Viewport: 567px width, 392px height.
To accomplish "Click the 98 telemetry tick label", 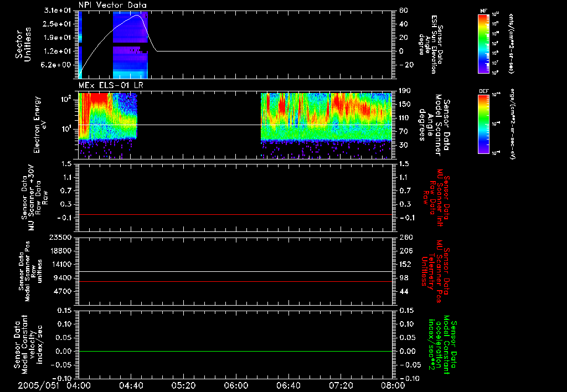I will point(403,278).
